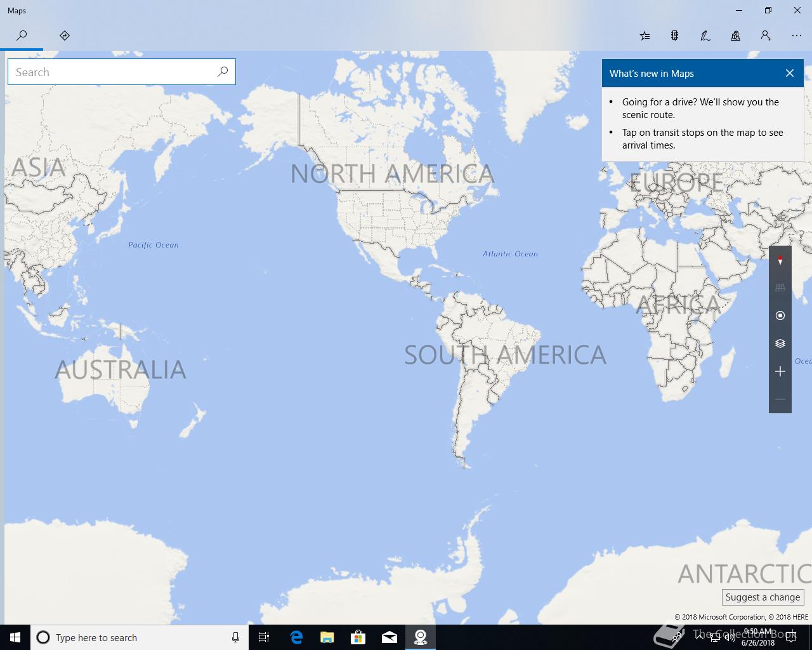Click the compass rotate-to-north control
Screen dimensions: 812x650
pyautogui.click(x=780, y=260)
